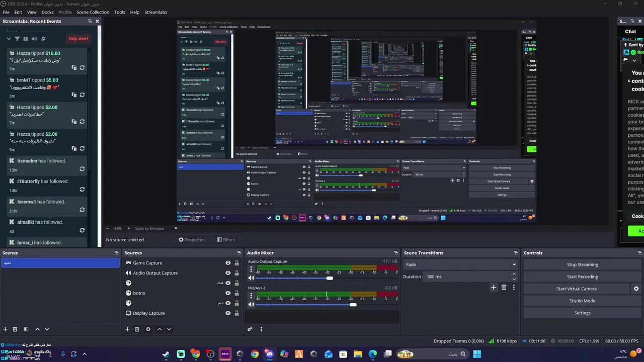Adjust Audio Output Capture volume slider

(x=329, y=278)
